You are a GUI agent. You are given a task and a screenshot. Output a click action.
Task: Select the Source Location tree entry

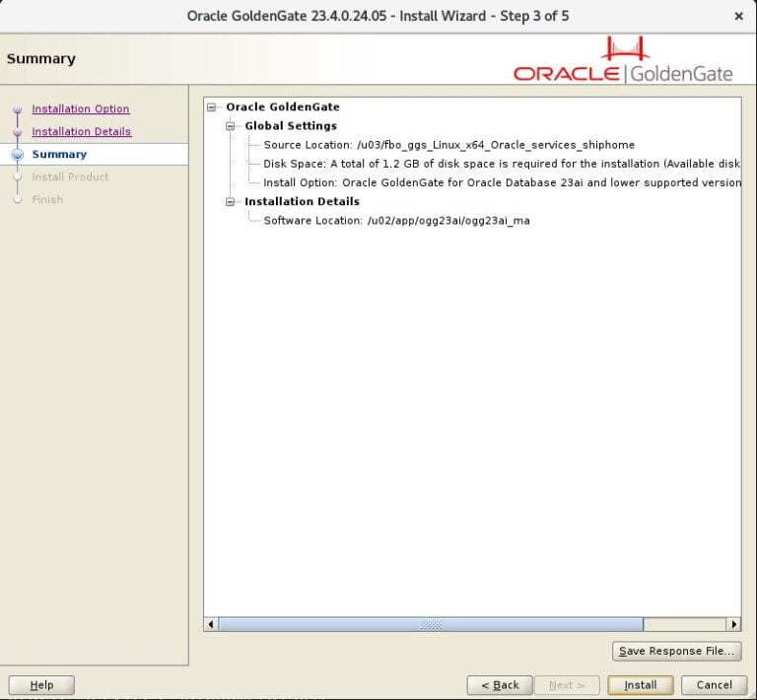pyautogui.click(x=448, y=145)
